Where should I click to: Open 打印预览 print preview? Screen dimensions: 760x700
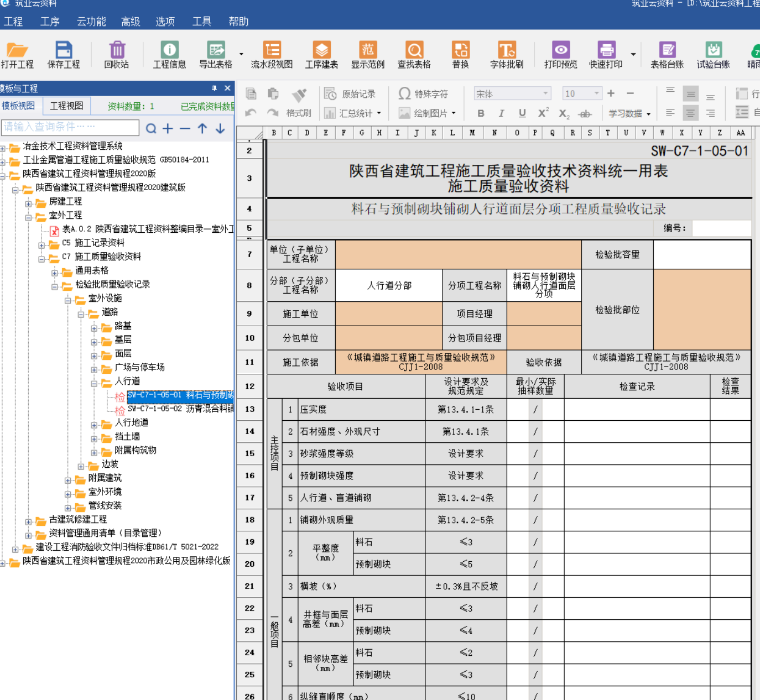(560, 55)
